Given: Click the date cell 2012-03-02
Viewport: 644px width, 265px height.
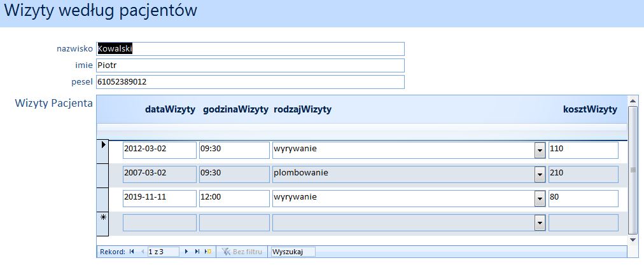Looking at the screenshot, I should 160,150.
